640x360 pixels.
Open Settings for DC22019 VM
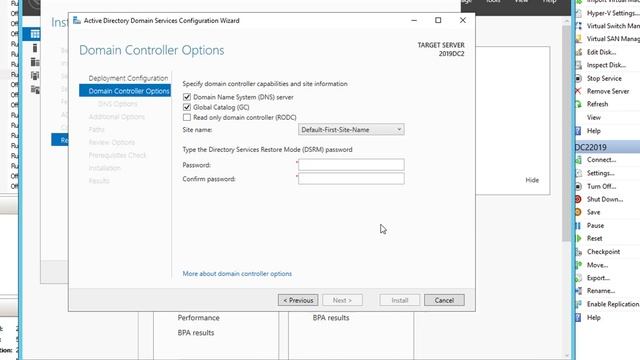(x=600, y=173)
